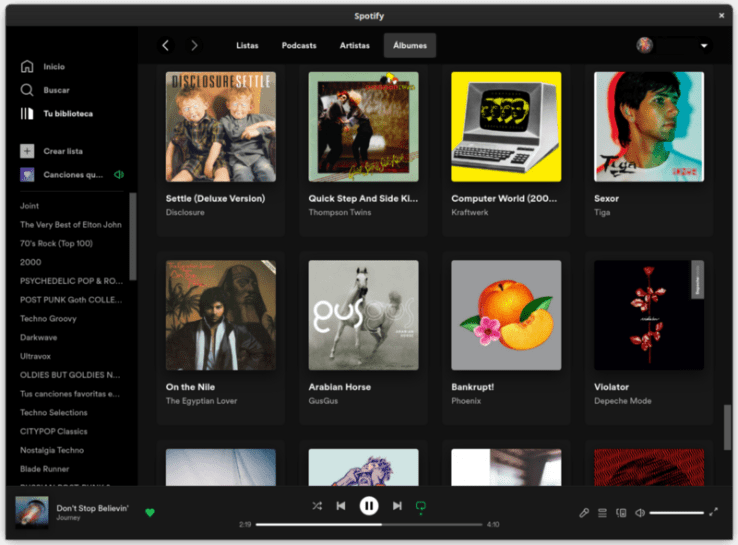Expand the user account dropdown arrow

click(x=704, y=46)
